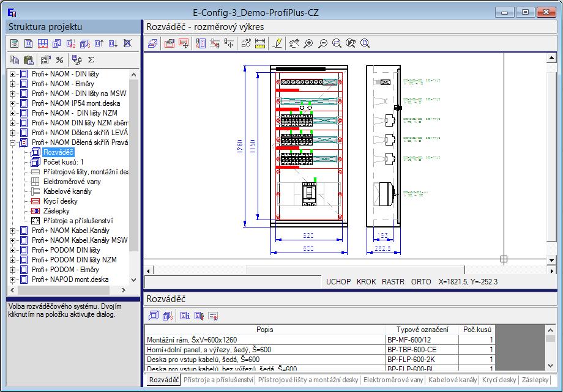The image size is (563, 392).
Task: Select Krycí desky tree item
Action: click(x=61, y=201)
